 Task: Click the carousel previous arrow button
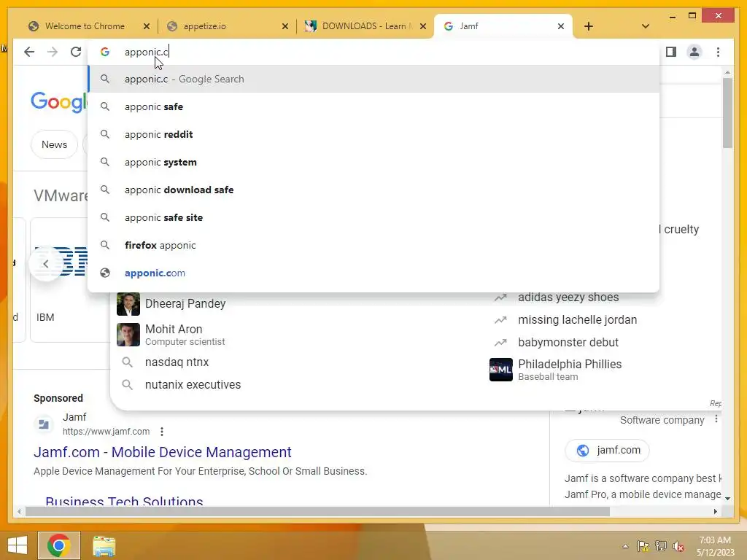click(x=46, y=263)
